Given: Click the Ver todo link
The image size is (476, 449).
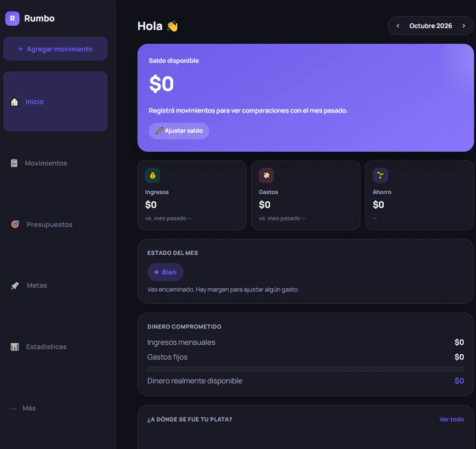Looking at the screenshot, I should tap(451, 419).
